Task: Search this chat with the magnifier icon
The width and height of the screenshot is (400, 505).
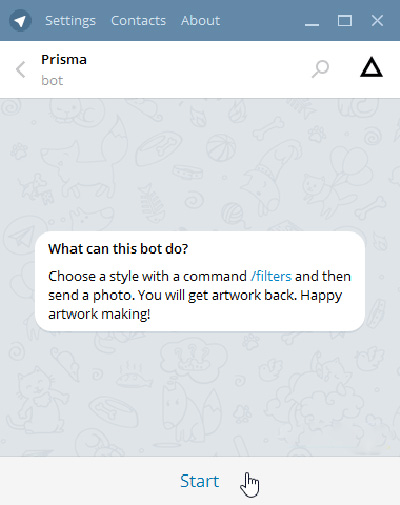Action: pyautogui.click(x=320, y=69)
